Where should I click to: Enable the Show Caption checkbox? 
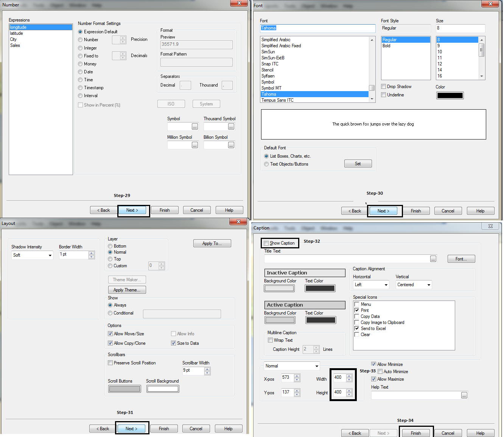(x=266, y=243)
